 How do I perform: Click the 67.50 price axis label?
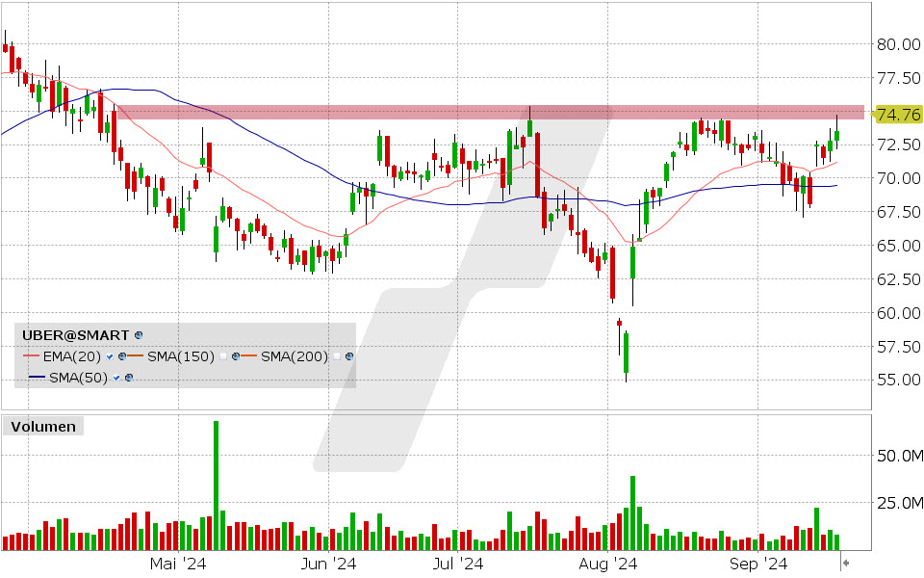(x=899, y=212)
